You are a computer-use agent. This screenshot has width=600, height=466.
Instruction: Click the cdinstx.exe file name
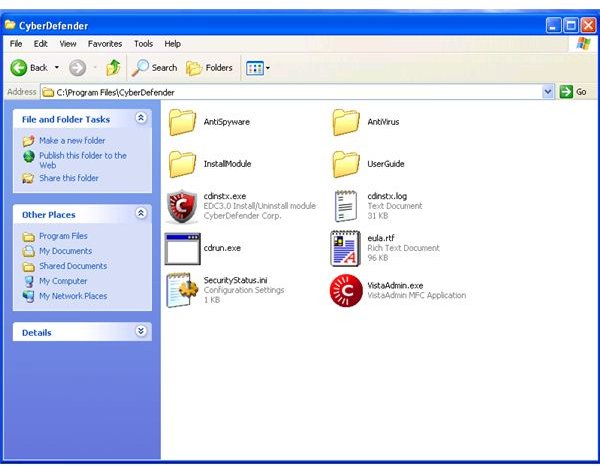coord(225,196)
